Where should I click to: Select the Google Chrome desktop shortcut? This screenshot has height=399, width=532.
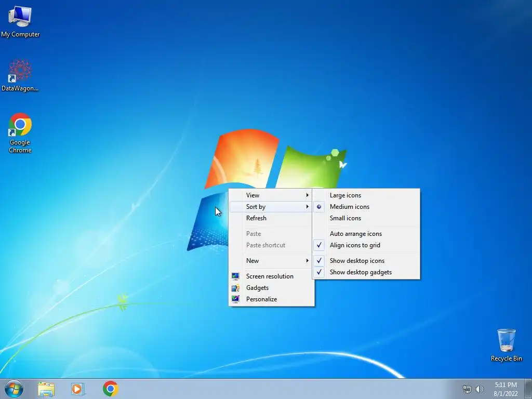[x=20, y=132]
